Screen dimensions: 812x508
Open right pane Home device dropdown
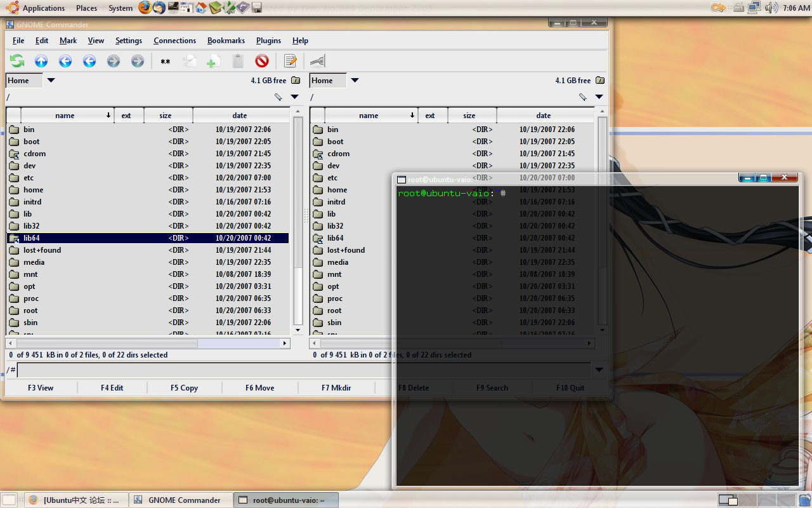(355, 81)
